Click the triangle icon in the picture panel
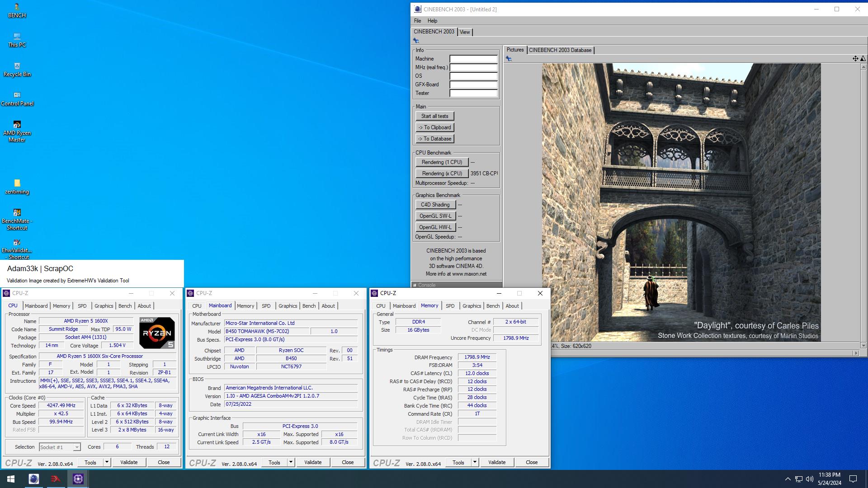868x488 pixels. [x=863, y=58]
